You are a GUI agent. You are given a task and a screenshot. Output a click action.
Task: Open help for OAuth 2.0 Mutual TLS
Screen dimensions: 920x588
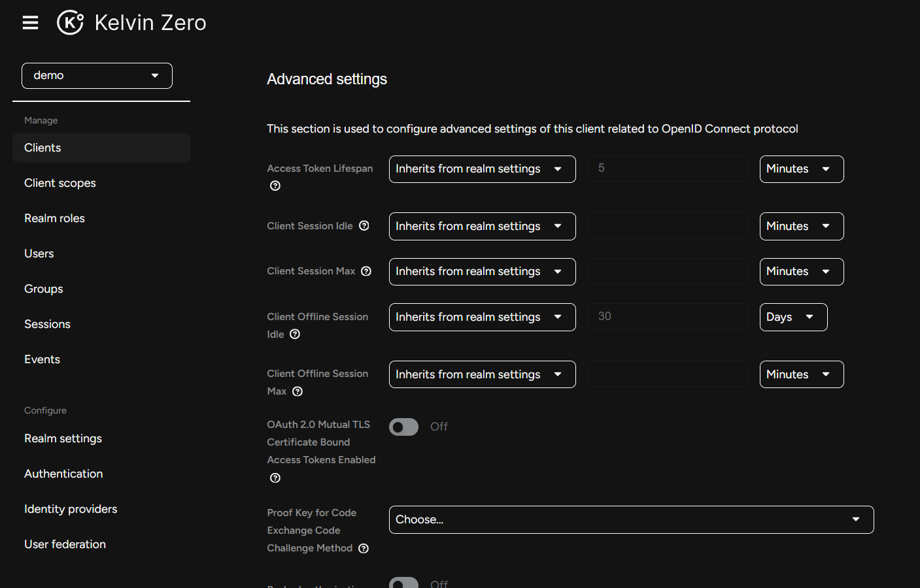point(275,478)
